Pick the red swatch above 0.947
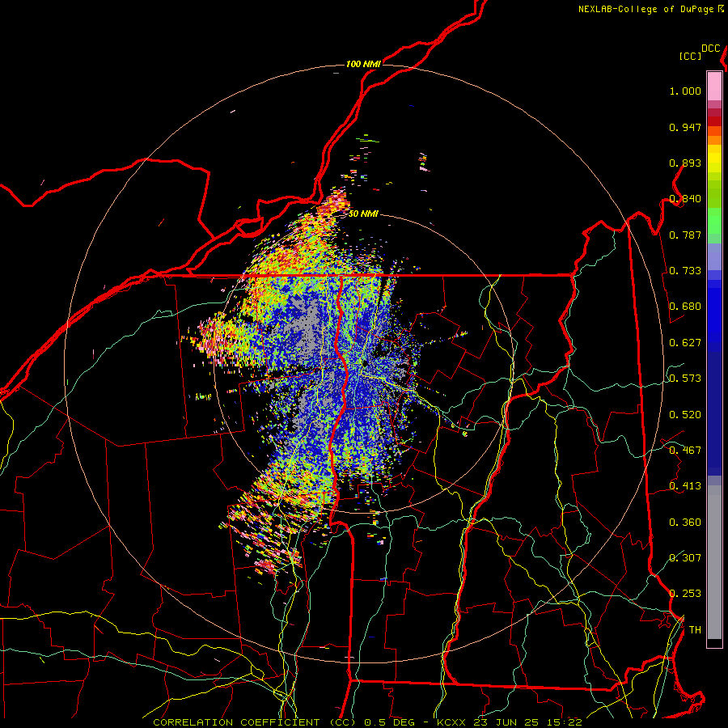 [714, 121]
